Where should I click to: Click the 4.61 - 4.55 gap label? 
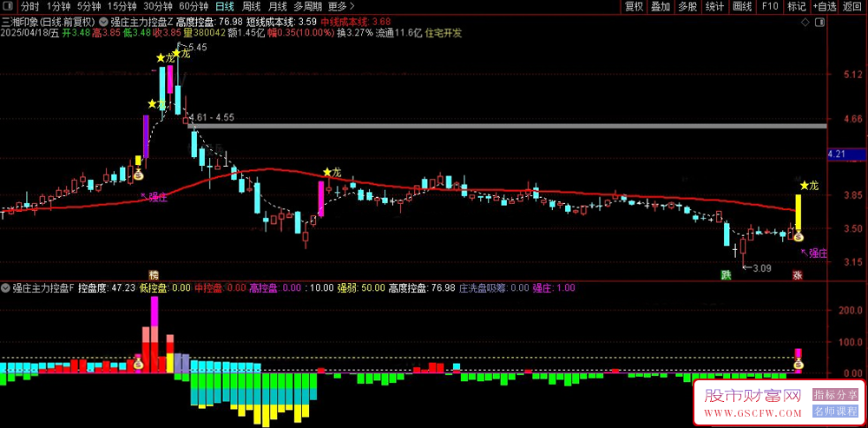212,117
